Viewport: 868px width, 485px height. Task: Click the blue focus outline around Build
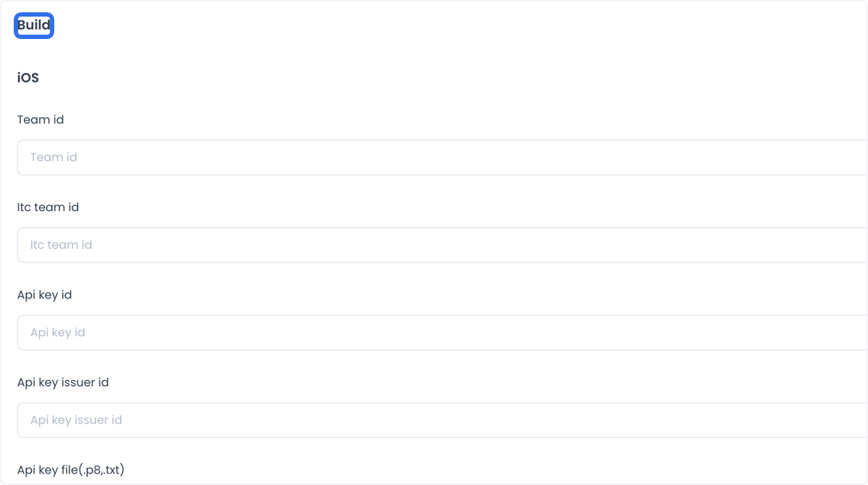tap(34, 25)
